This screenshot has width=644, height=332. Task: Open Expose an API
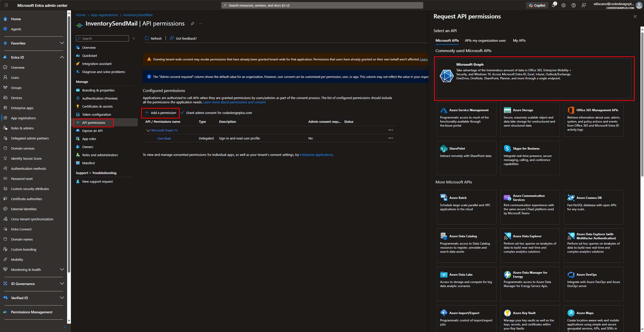(x=92, y=131)
